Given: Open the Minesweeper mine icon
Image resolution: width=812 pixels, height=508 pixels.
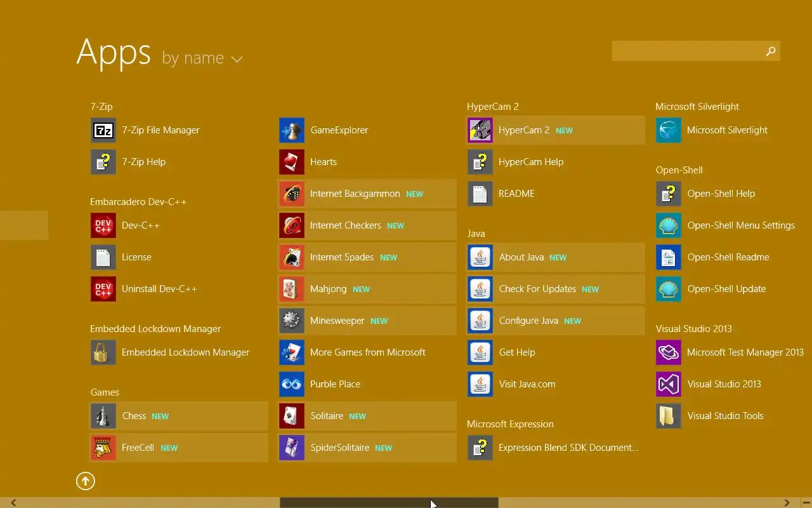Looking at the screenshot, I should (x=292, y=321).
